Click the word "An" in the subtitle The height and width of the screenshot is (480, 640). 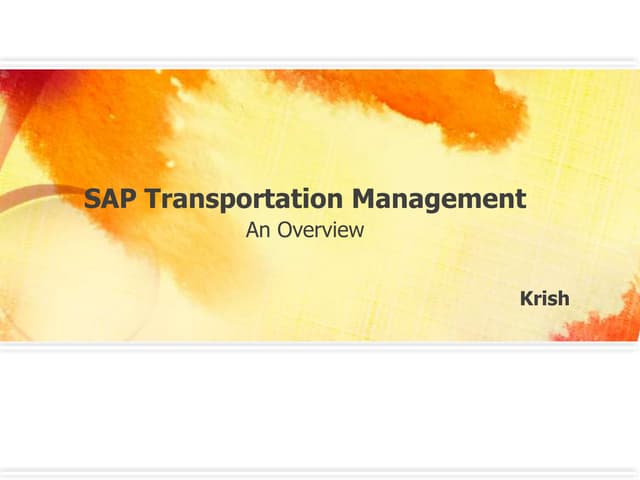(x=258, y=230)
